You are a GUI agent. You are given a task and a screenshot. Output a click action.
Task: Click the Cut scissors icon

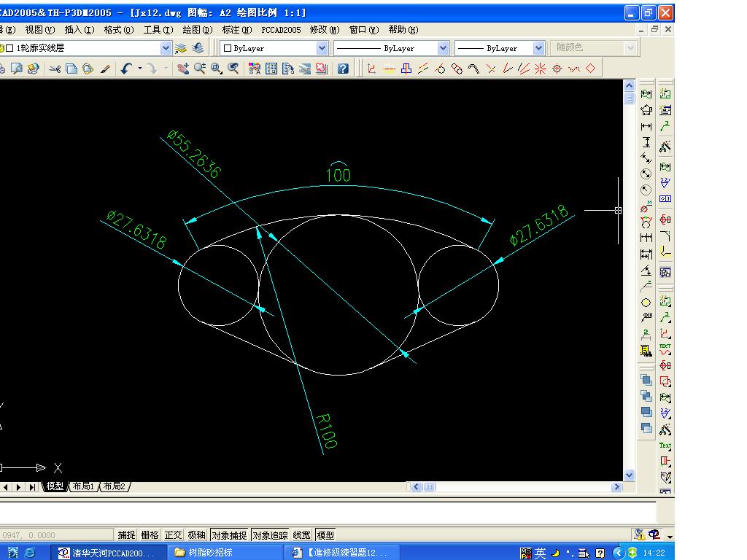point(55,69)
